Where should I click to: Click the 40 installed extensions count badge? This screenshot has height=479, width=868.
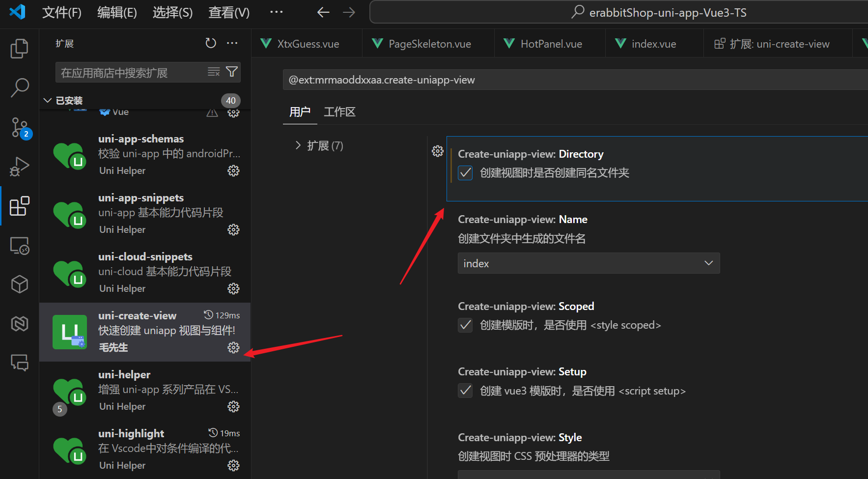point(231,101)
